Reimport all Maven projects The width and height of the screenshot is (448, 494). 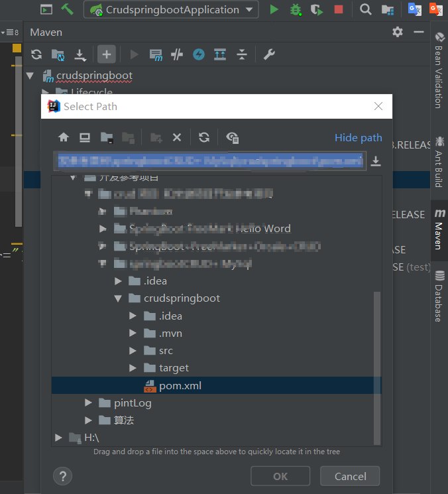tap(36, 54)
